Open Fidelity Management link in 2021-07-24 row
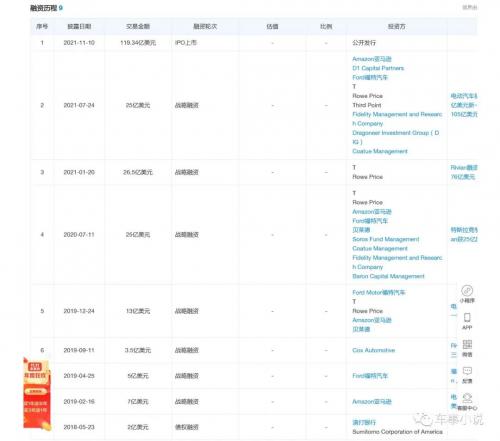The width and height of the screenshot is (500, 441). pyautogui.click(x=397, y=119)
